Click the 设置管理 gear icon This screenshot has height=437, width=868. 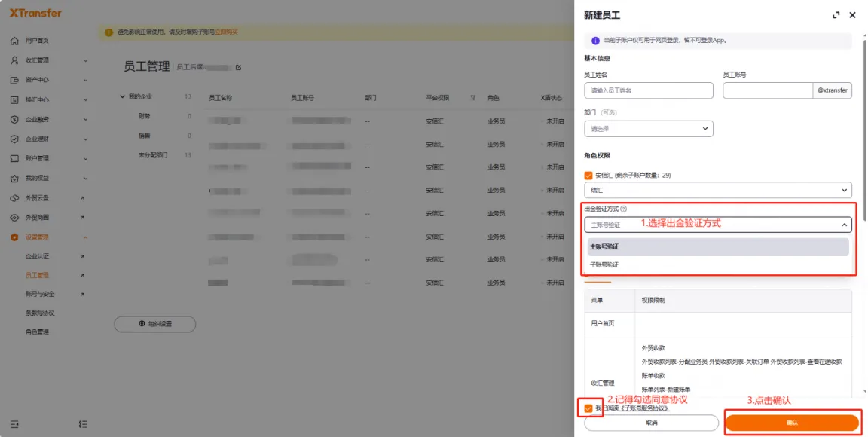point(14,237)
